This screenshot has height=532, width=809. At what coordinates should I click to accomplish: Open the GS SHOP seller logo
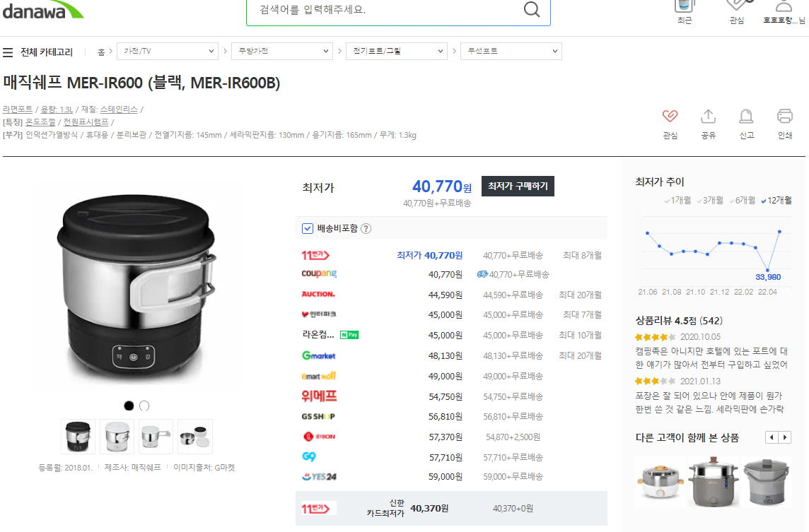pos(318,417)
